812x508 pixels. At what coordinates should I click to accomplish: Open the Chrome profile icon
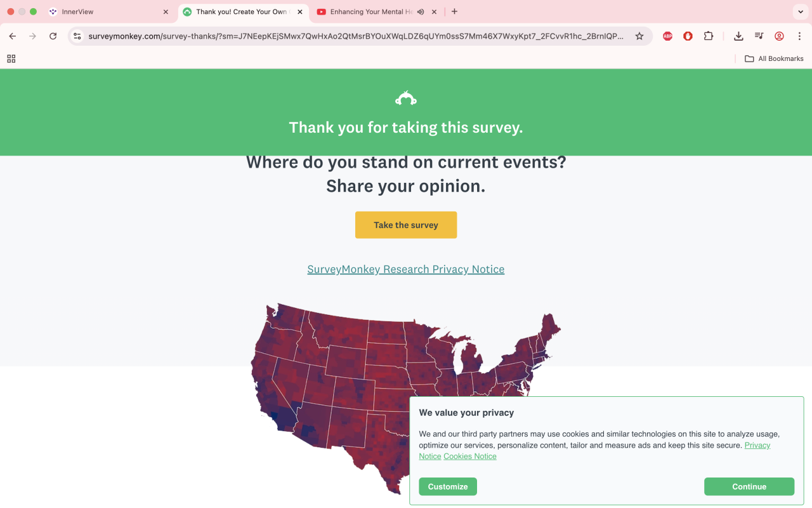779,36
